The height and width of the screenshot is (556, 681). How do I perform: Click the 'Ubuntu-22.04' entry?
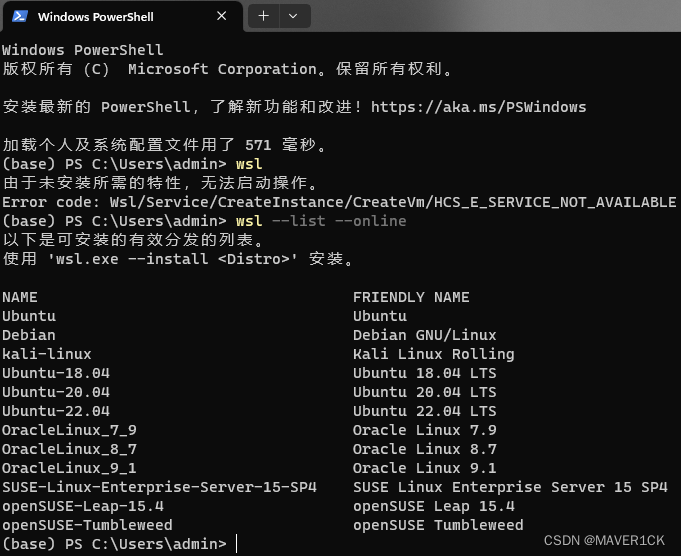[56, 411]
